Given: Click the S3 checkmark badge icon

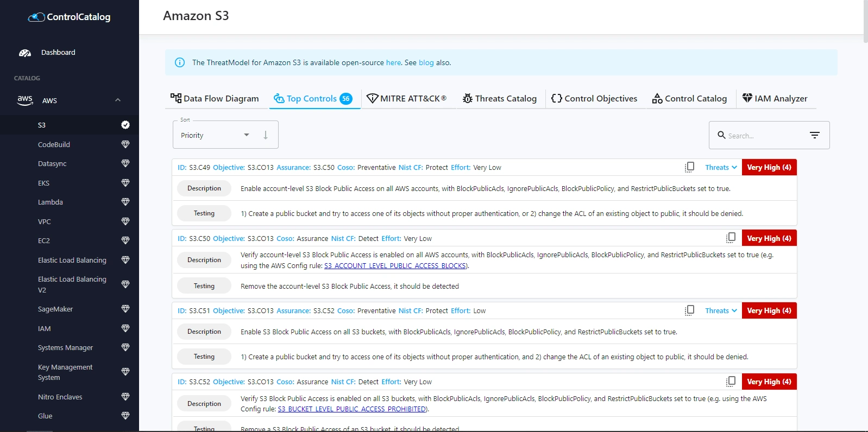Looking at the screenshot, I should coord(125,125).
